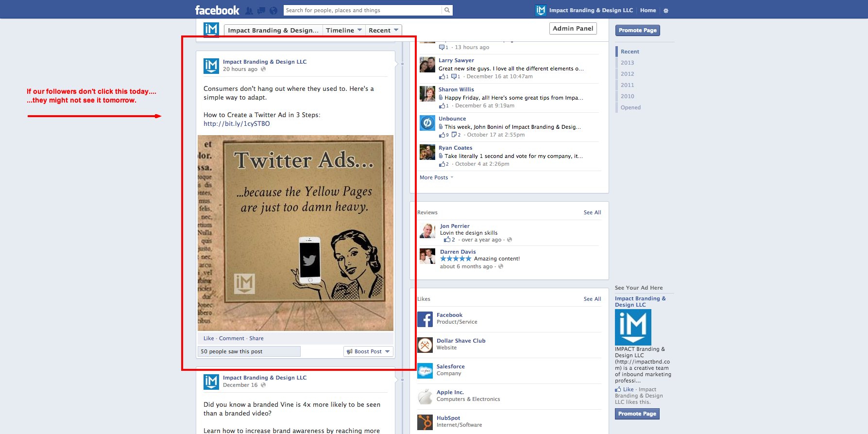Click See All in Likes section
The width and height of the screenshot is (868, 434).
click(x=592, y=299)
